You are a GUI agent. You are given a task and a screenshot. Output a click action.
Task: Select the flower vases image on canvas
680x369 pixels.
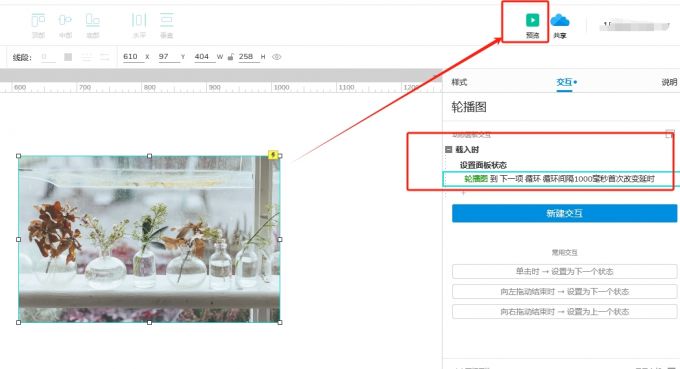149,239
